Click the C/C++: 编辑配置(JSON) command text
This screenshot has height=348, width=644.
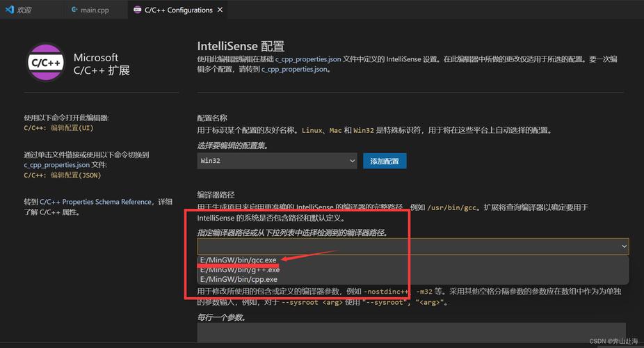pyautogui.click(x=62, y=175)
